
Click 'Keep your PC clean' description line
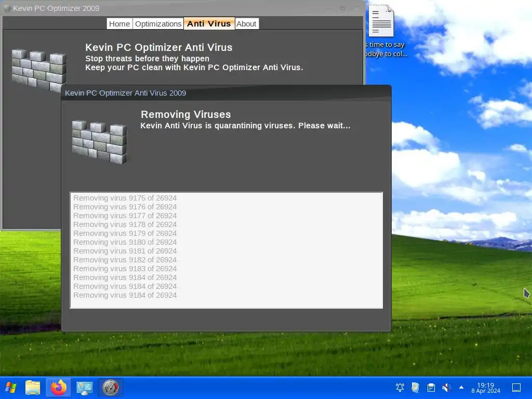[x=194, y=68]
